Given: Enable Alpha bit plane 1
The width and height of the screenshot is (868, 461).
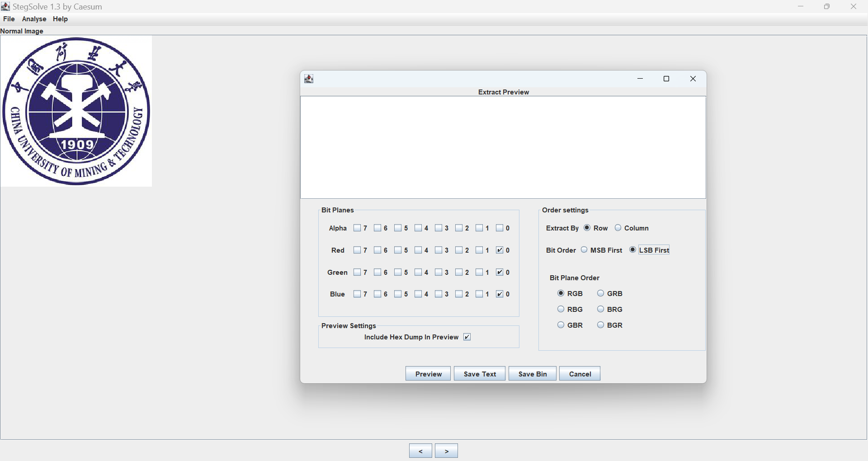Looking at the screenshot, I should 479,228.
